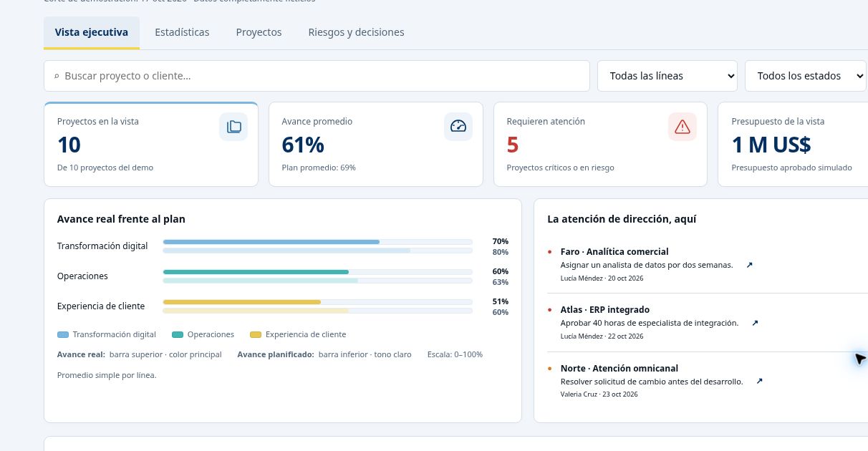Open the arrow link for Norte · Atención omnicanal
The image size is (868, 451).
pyautogui.click(x=759, y=382)
